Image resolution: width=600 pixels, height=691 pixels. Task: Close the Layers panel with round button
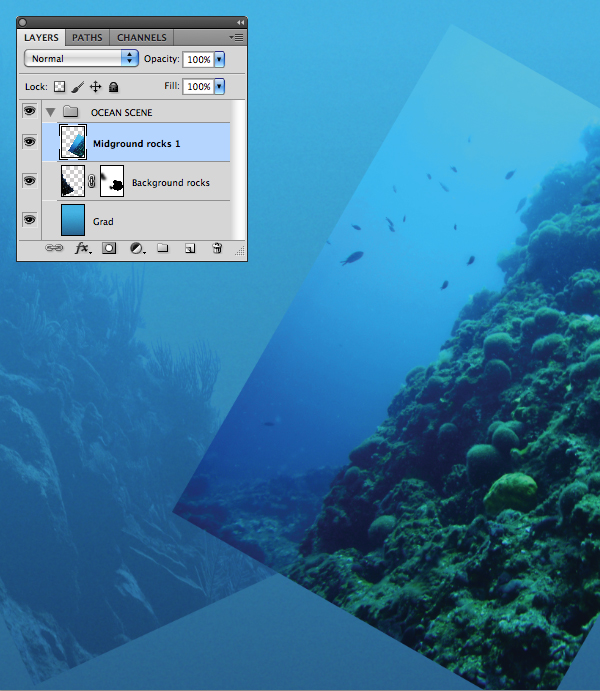[22, 22]
